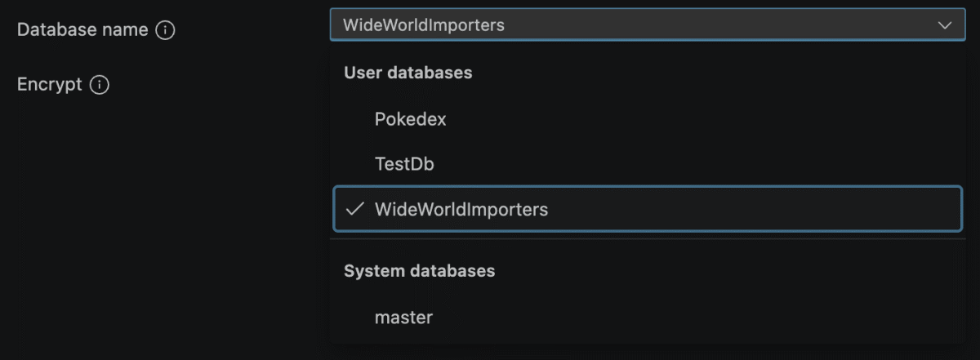Click the User databases group header
Viewport: 980px width, 360px height.
(x=408, y=73)
